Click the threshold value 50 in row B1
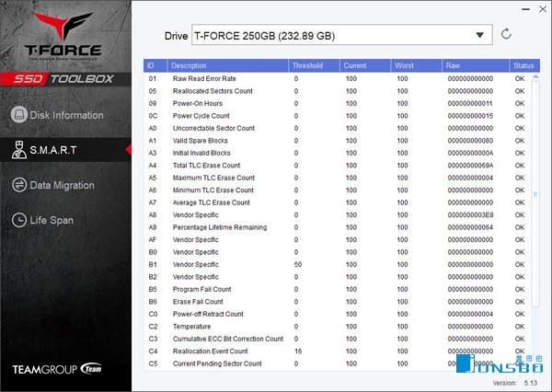552x392 pixels. coord(298,264)
